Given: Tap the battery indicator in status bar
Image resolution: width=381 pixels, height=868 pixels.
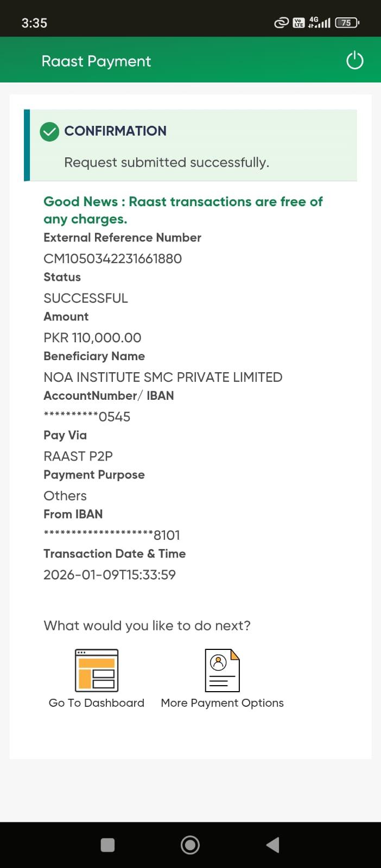Looking at the screenshot, I should point(347,23).
